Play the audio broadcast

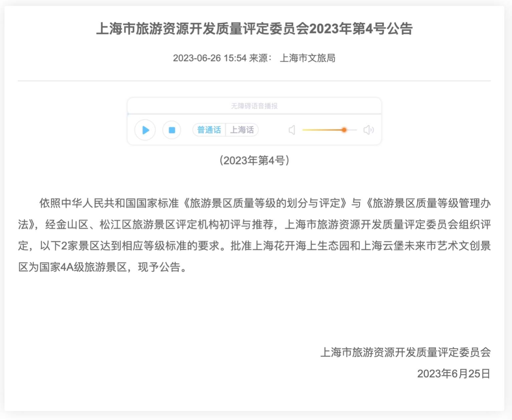[x=145, y=130]
